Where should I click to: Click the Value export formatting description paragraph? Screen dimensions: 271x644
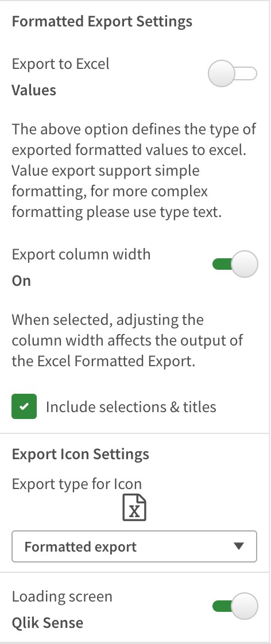(x=134, y=171)
